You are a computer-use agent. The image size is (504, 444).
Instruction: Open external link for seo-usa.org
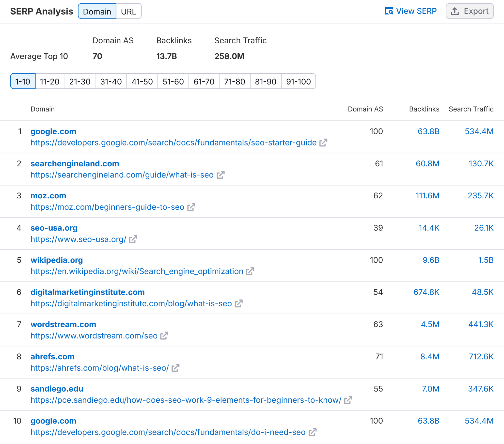(x=133, y=239)
